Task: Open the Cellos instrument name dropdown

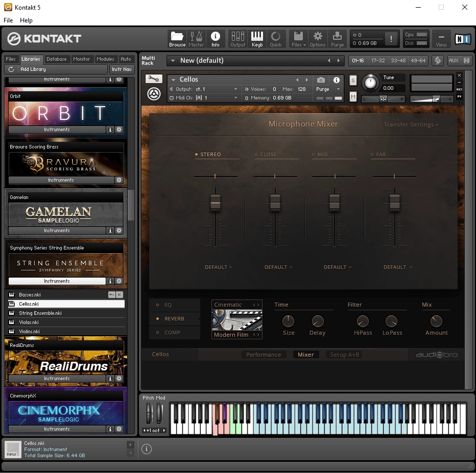Action: point(173,80)
